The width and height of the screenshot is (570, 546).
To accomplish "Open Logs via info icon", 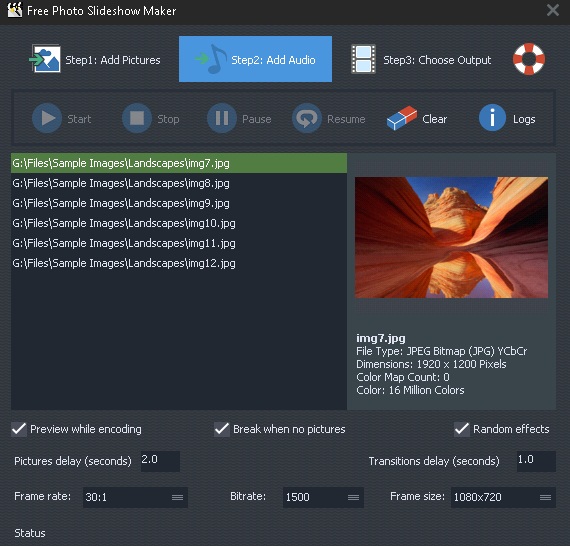I will click(492, 118).
